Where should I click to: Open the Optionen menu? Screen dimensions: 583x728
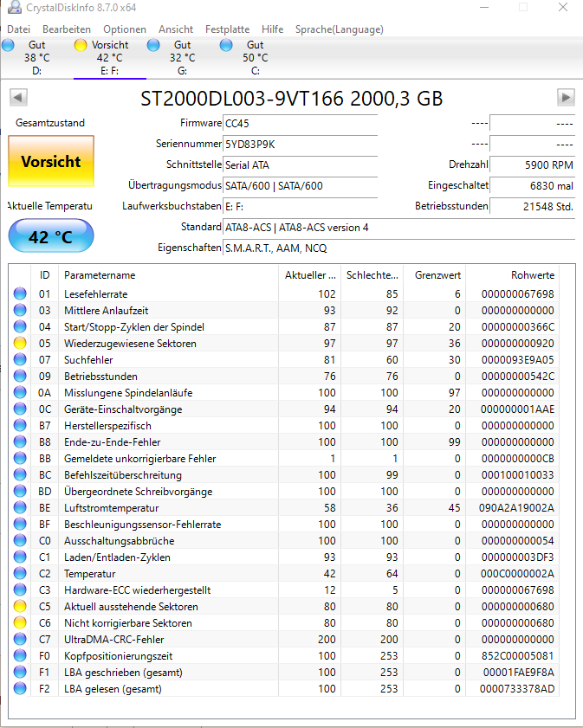[x=125, y=29]
